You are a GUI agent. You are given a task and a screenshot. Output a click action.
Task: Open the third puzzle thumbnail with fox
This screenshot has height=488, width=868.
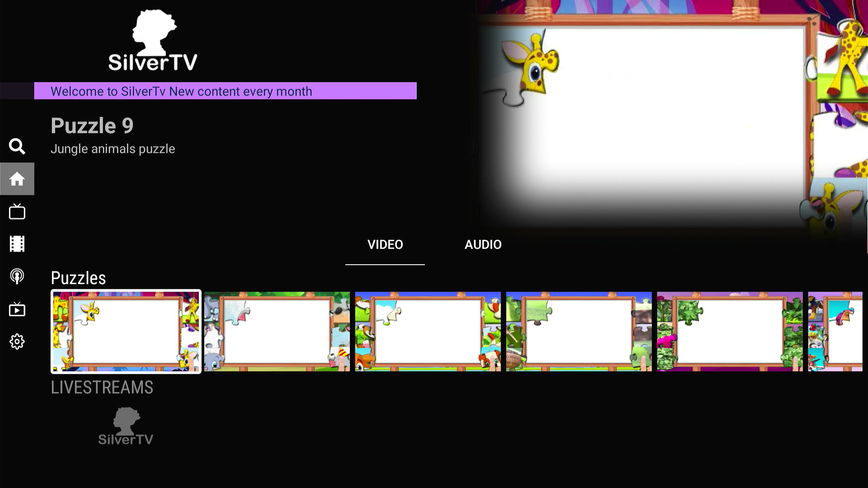[428, 332]
